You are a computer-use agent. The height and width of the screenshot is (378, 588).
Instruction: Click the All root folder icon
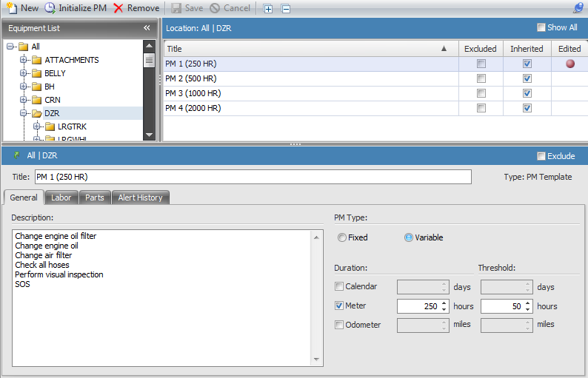click(24, 47)
